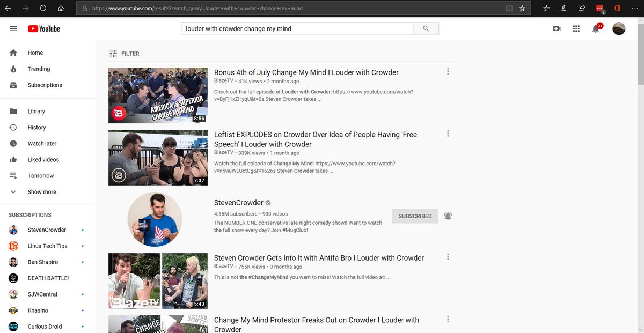
Task: Open options menu for Antifa Bro video
Action: tap(448, 257)
